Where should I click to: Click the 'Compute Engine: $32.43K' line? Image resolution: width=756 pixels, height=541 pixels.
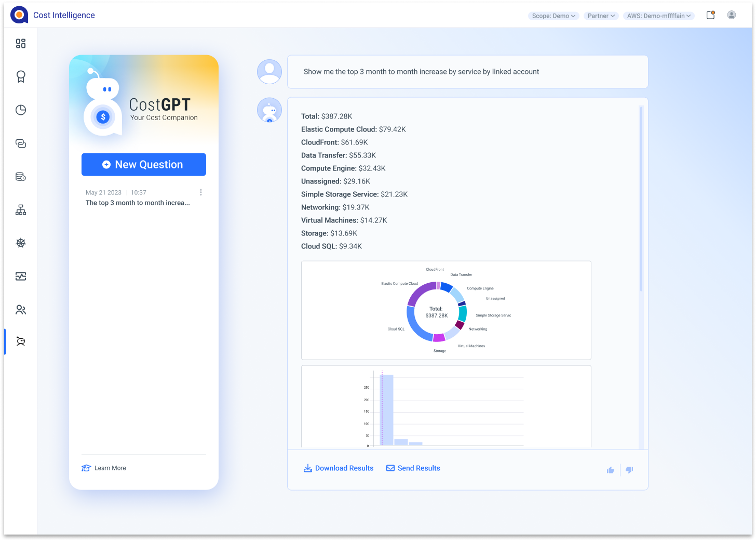pyautogui.click(x=343, y=168)
